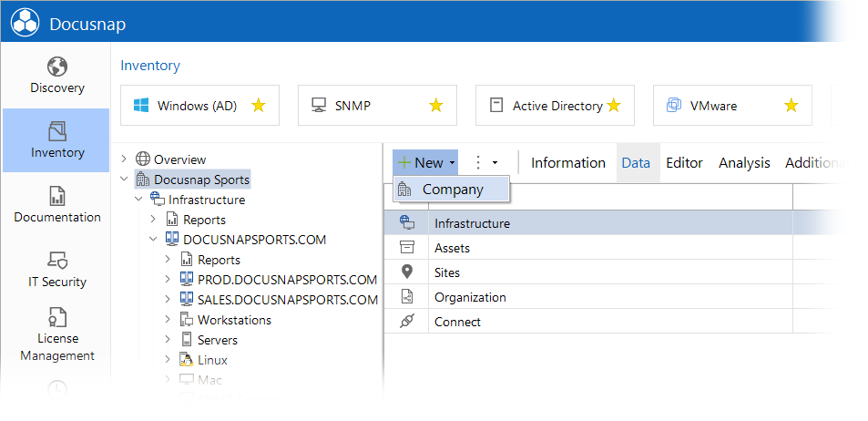Image resolution: width=868 pixels, height=421 pixels.
Task: Click the Servers tower icon
Action: (x=187, y=340)
